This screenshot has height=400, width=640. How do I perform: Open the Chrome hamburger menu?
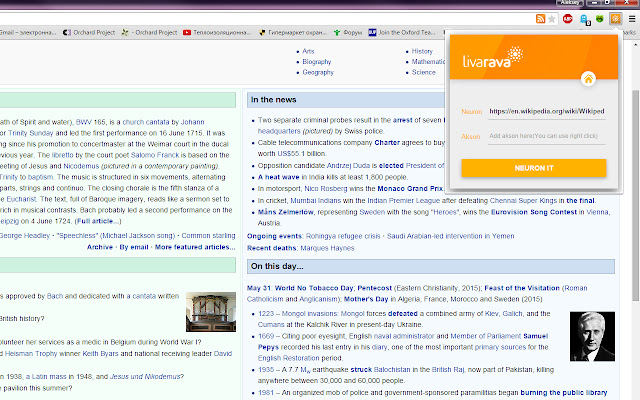tap(631, 18)
